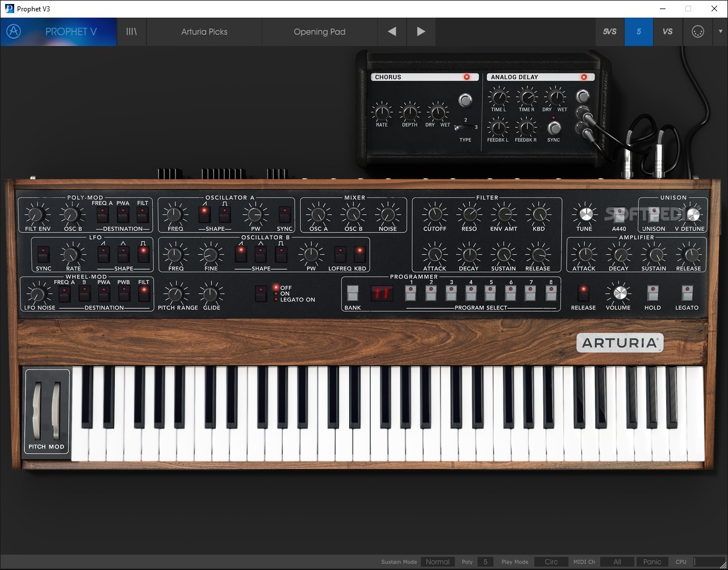
Task: Click the GLIDE knob
Action: coord(211,294)
